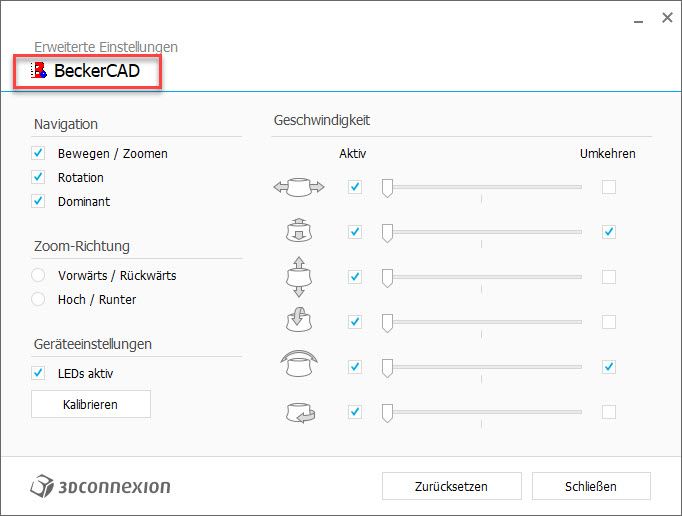Toggle Aktiv checkbox for push/pull zoom axis

pos(355,232)
